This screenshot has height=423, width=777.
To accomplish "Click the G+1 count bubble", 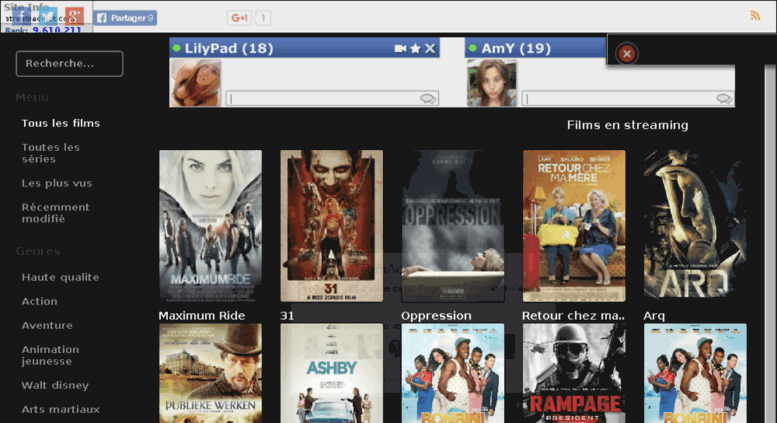I will point(263,18).
